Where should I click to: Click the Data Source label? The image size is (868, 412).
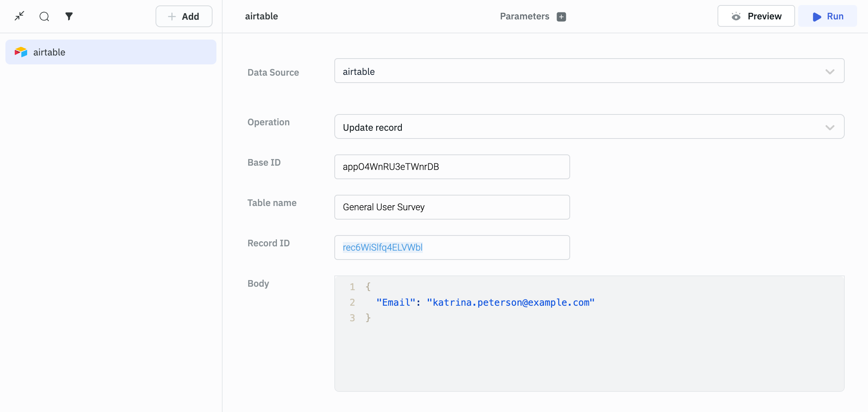tap(273, 73)
